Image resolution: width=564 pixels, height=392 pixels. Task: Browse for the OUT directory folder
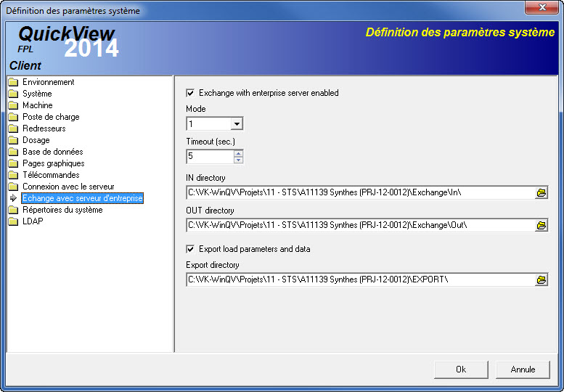point(541,226)
